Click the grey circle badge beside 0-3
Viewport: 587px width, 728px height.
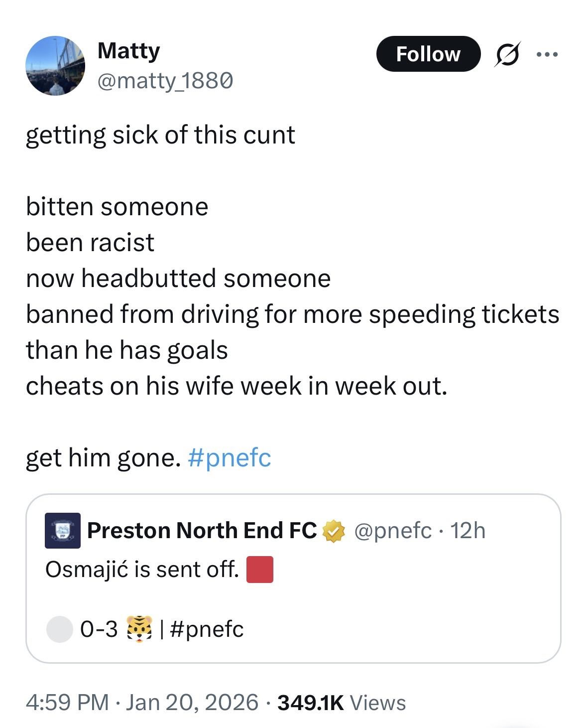60,629
